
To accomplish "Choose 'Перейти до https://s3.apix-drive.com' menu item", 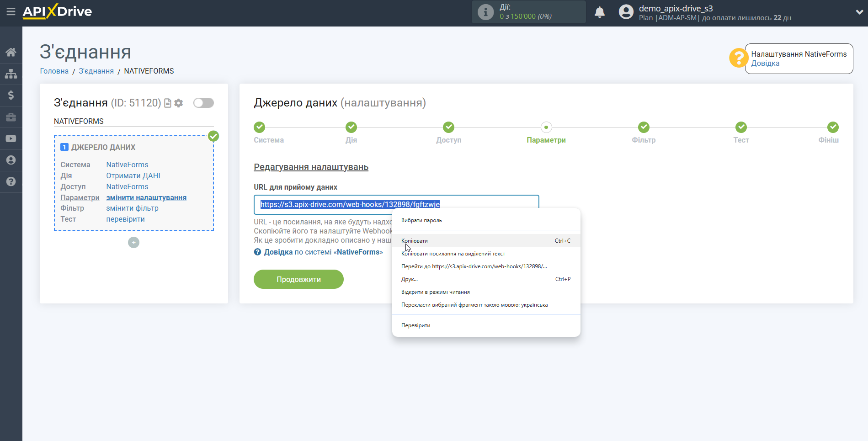I will pyautogui.click(x=486, y=266).
